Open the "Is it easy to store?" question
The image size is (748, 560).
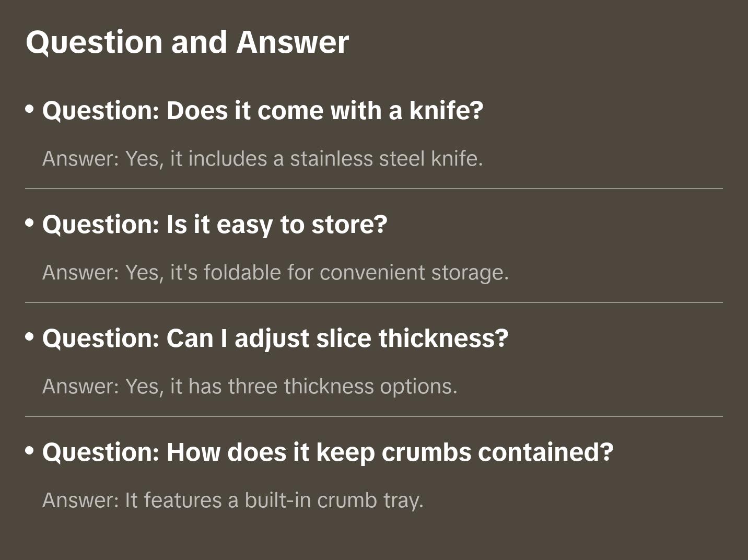pos(215,225)
